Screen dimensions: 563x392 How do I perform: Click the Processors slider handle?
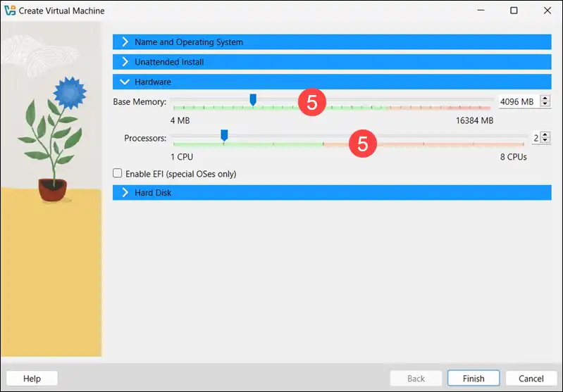point(224,134)
